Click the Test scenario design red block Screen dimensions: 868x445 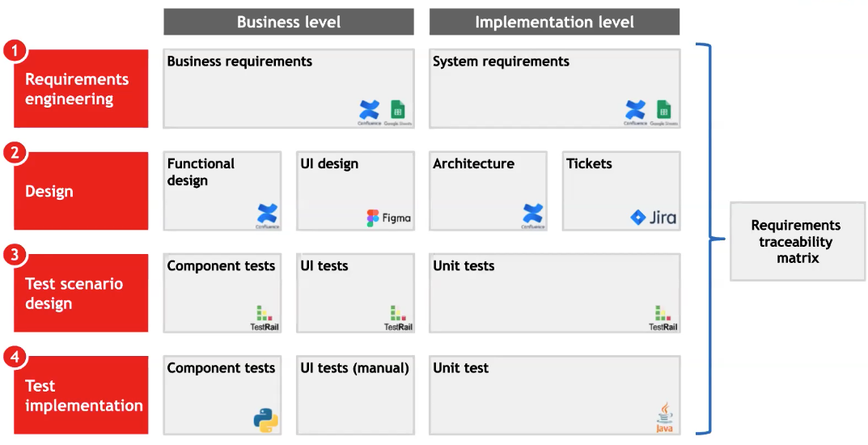pos(81,294)
